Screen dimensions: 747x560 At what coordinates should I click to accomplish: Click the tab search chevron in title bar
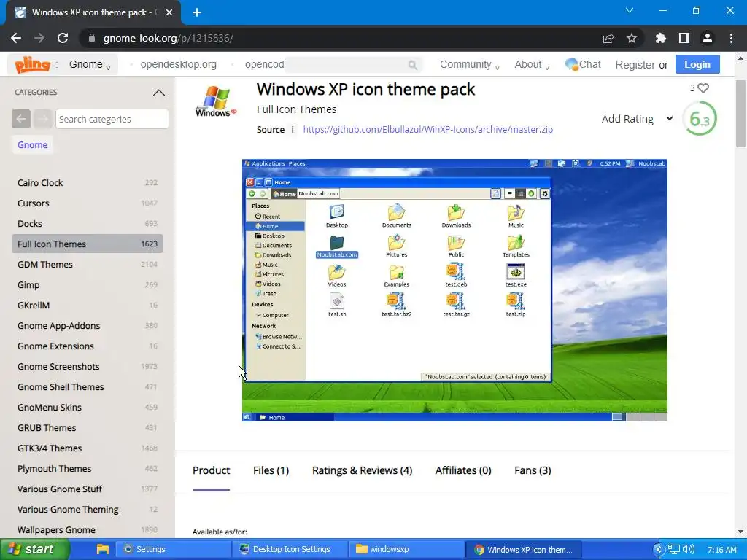(630, 10)
